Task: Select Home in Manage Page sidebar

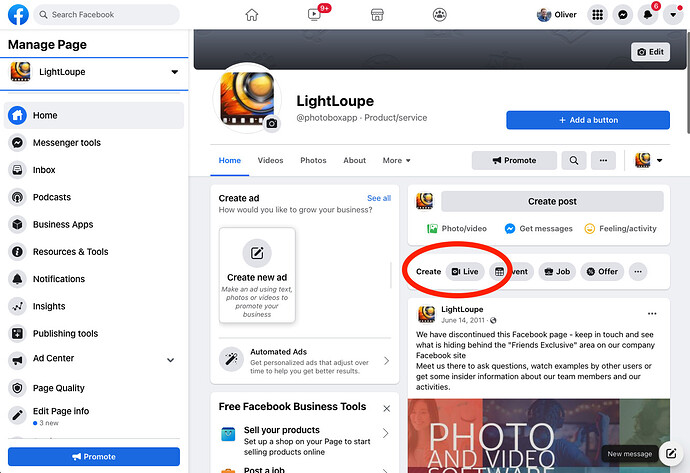Action: (94, 115)
